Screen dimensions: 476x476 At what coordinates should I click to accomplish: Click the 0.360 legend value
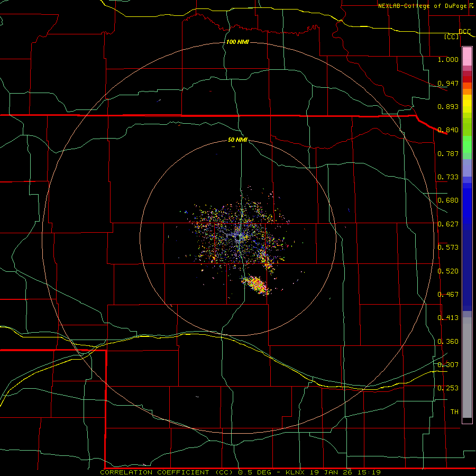point(448,342)
